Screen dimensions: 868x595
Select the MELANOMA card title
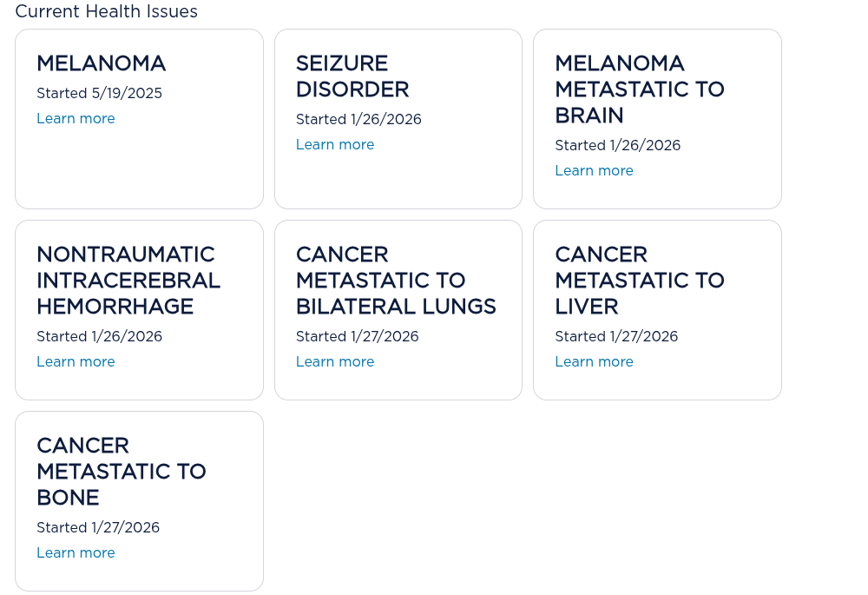pos(102,63)
